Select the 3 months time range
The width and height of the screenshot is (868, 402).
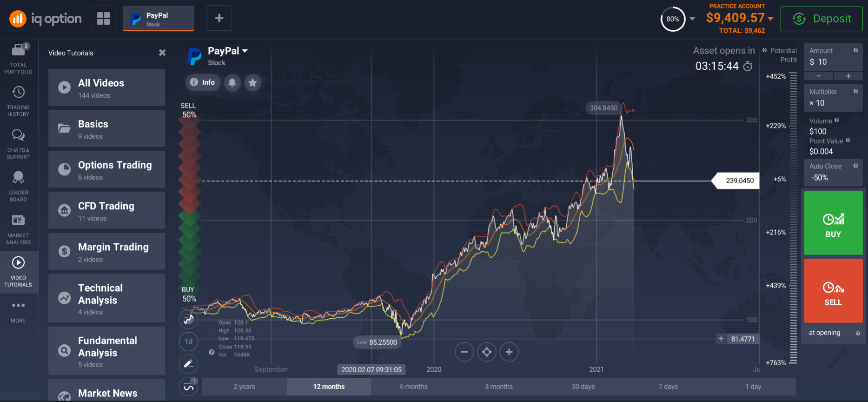498,387
